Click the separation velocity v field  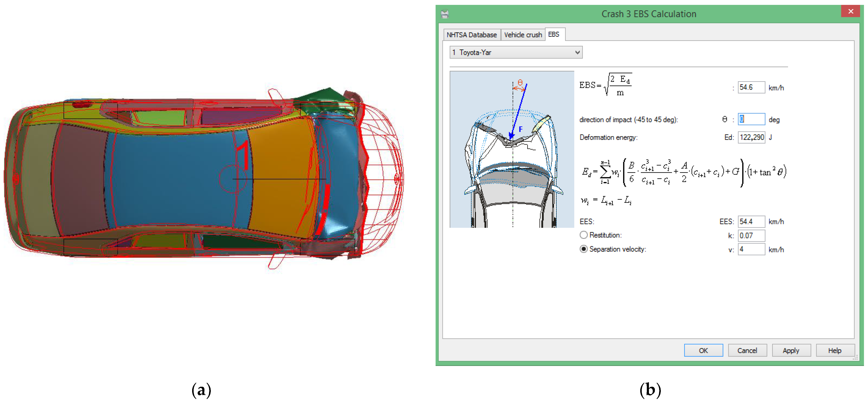pyautogui.click(x=751, y=249)
